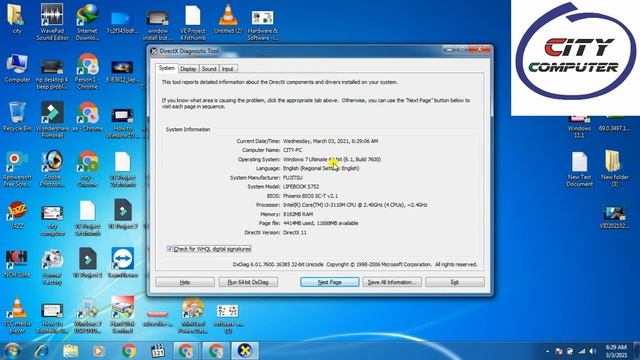Viewport: 640px width, 360px height.
Task: Launch the TeamViewer desktop shortcut
Action: tap(122, 263)
